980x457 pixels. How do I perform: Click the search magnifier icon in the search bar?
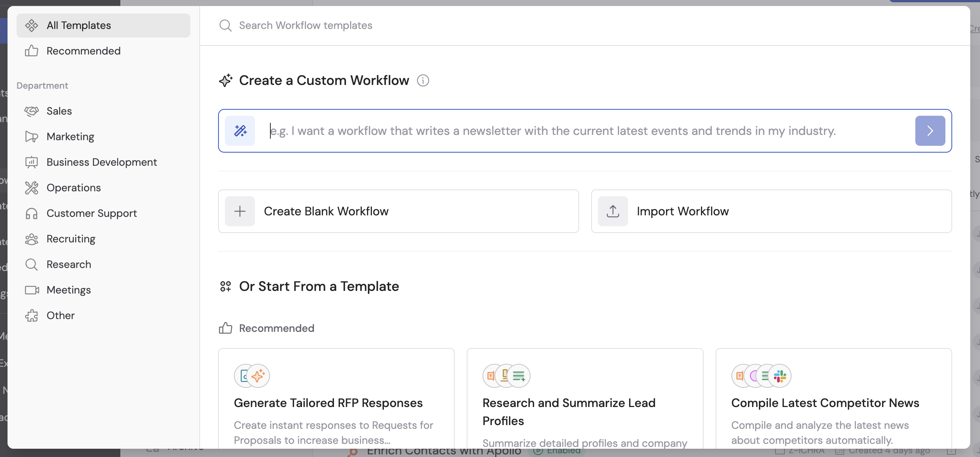pyautogui.click(x=225, y=25)
